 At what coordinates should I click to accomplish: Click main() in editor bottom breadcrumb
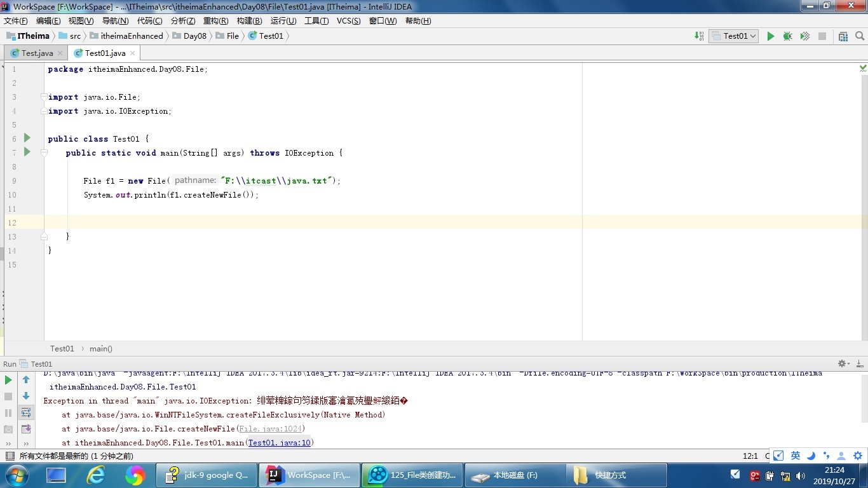tap(101, 349)
